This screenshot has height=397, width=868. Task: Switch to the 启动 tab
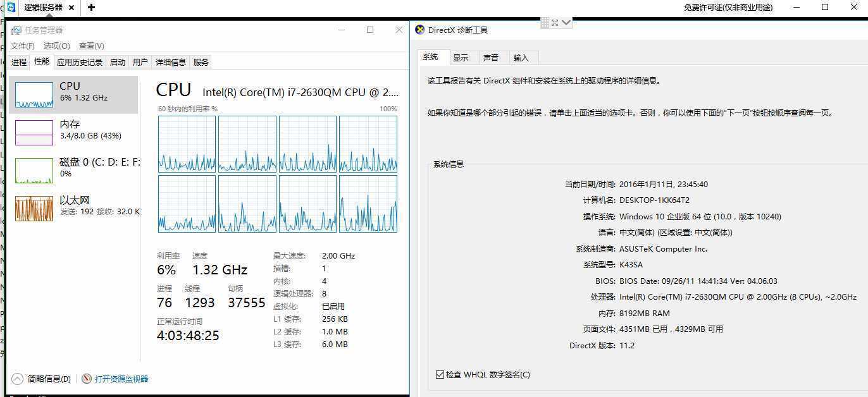pyautogui.click(x=118, y=62)
